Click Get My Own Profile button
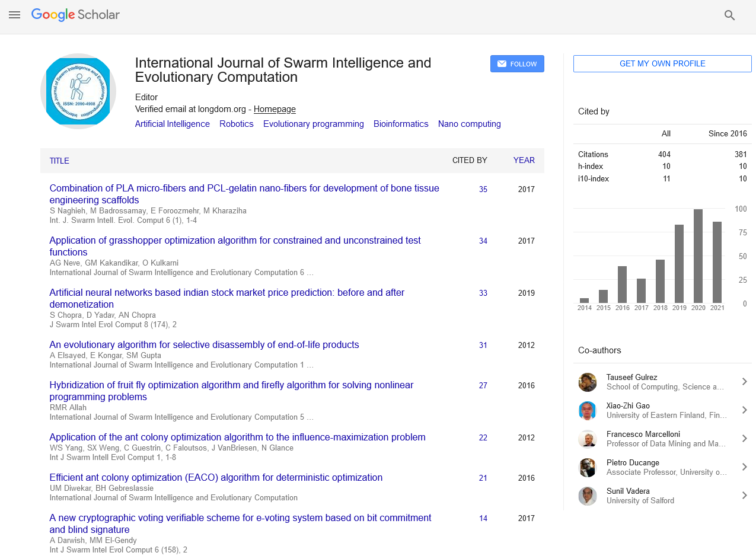 point(662,63)
